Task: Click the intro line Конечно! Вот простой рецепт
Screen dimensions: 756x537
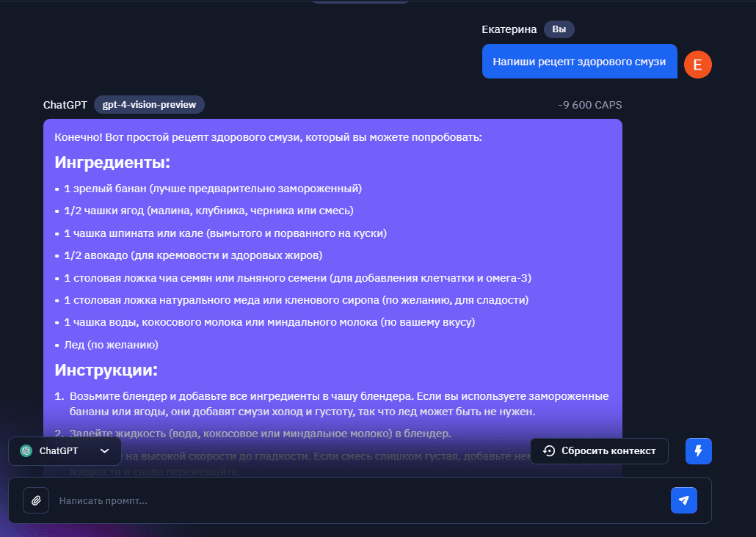Action: point(268,137)
